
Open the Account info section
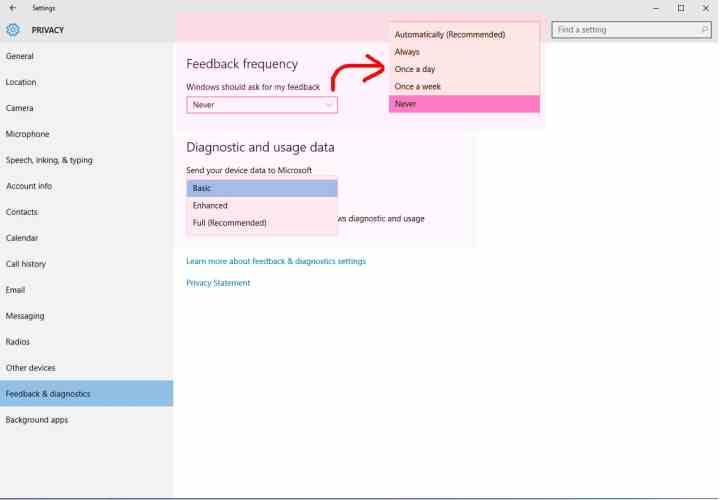coord(86,186)
